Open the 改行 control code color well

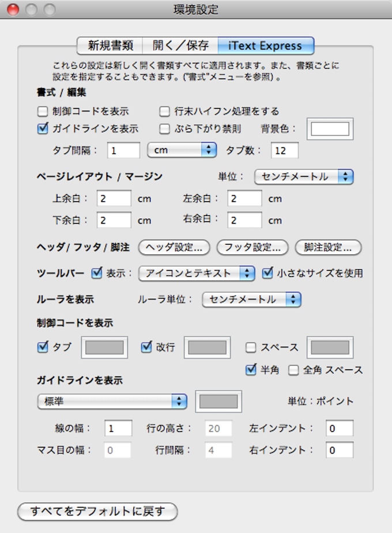(x=208, y=347)
